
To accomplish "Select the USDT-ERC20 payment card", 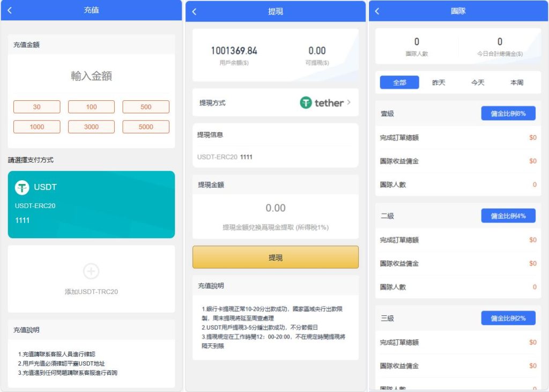I will pyautogui.click(x=91, y=204).
